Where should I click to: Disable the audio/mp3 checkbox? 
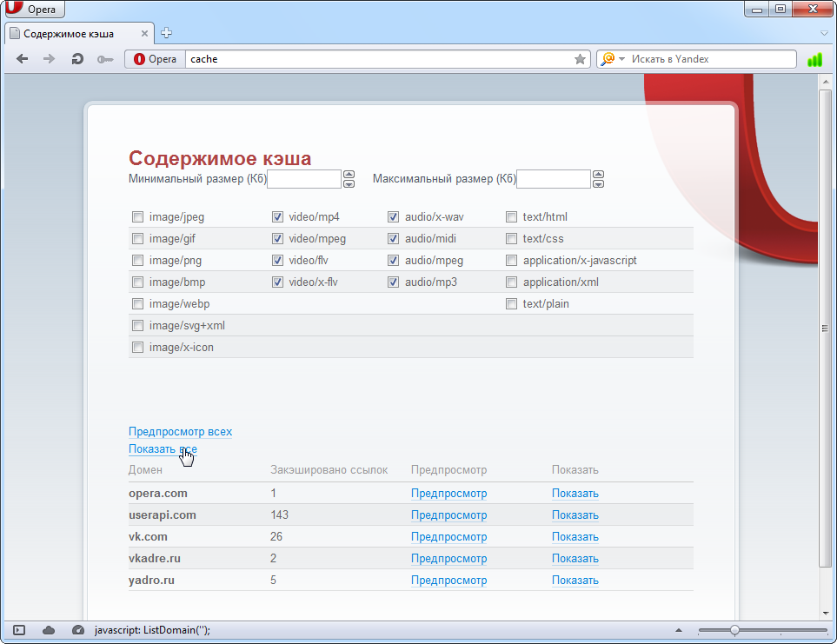pyautogui.click(x=394, y=282)
